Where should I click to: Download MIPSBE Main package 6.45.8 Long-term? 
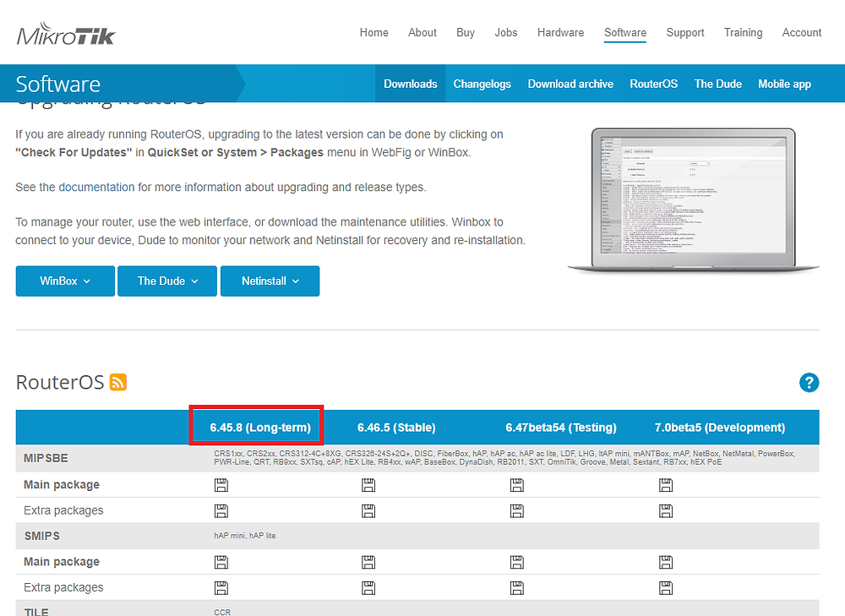(221, 485)
